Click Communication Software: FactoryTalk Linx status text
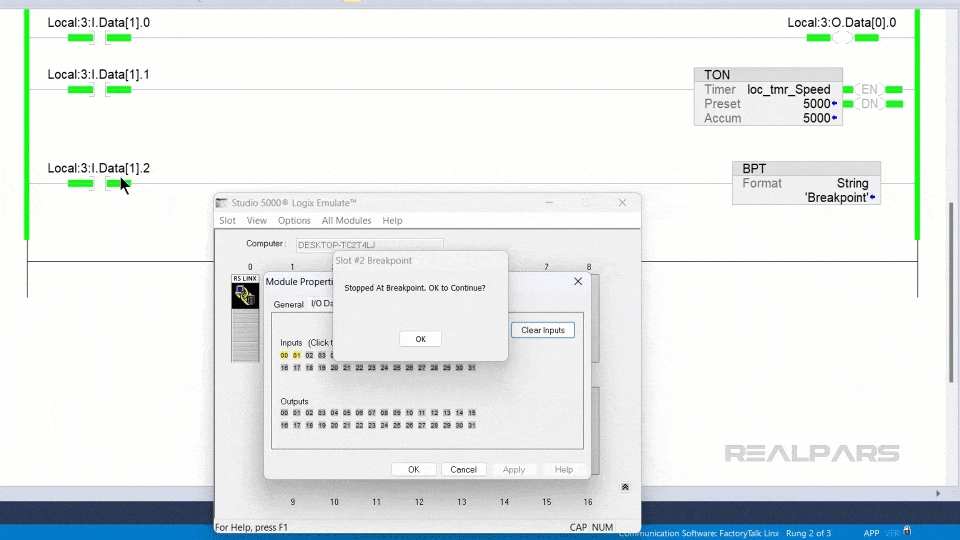The width and height of the screenshot is (960, 540). 699,533
